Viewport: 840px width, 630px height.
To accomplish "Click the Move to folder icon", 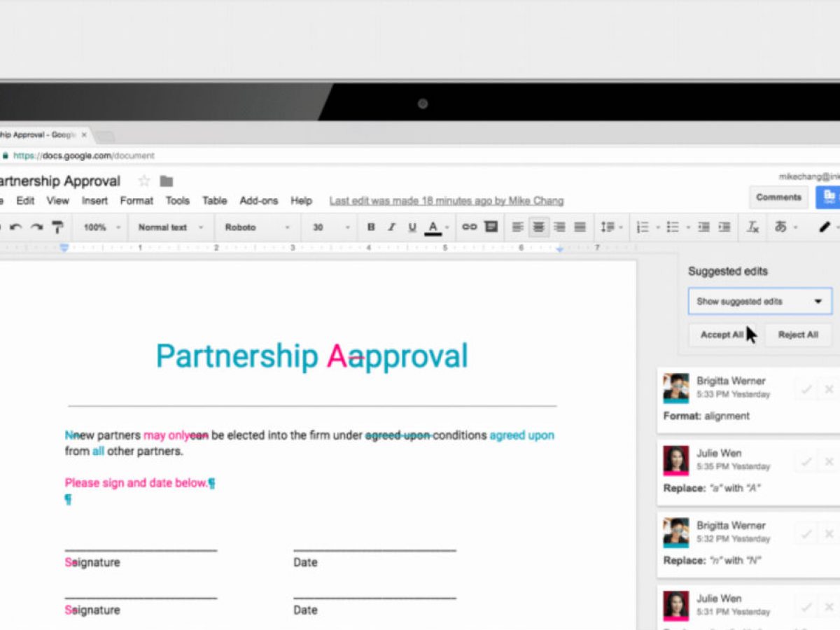I will coord(166,181).
